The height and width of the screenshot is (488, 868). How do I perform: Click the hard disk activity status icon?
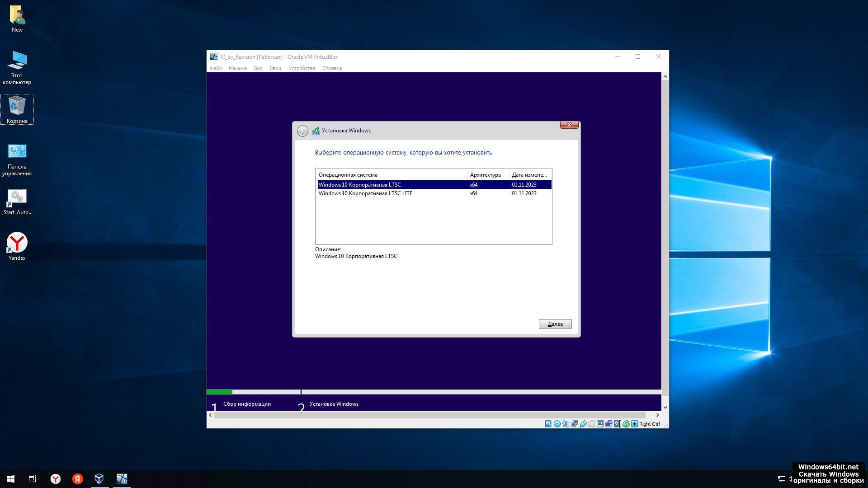point(548,424)
